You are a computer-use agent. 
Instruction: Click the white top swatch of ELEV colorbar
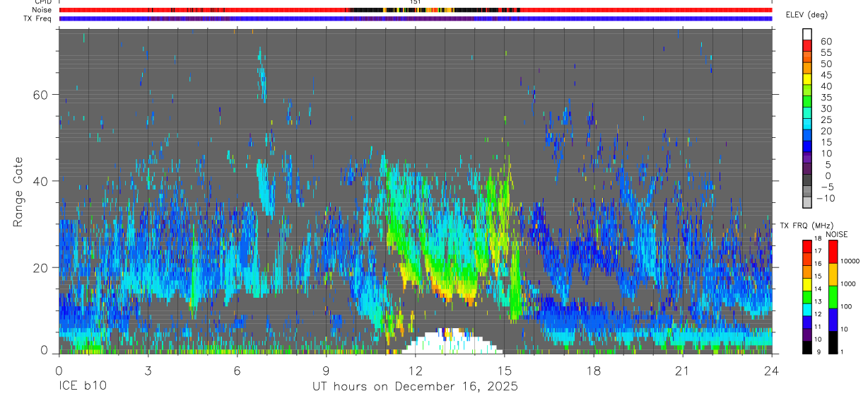807,33
